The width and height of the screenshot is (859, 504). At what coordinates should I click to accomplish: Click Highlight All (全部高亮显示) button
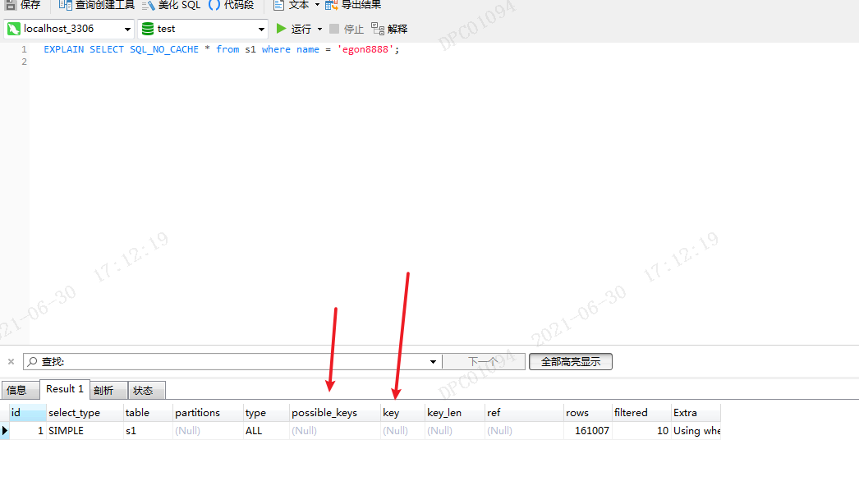pos(570,361)
